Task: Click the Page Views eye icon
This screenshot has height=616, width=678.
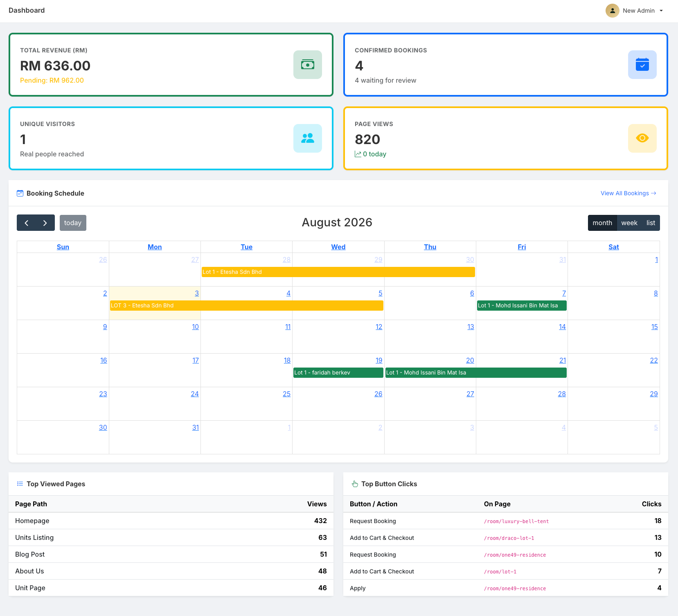Action: point(642,138)
